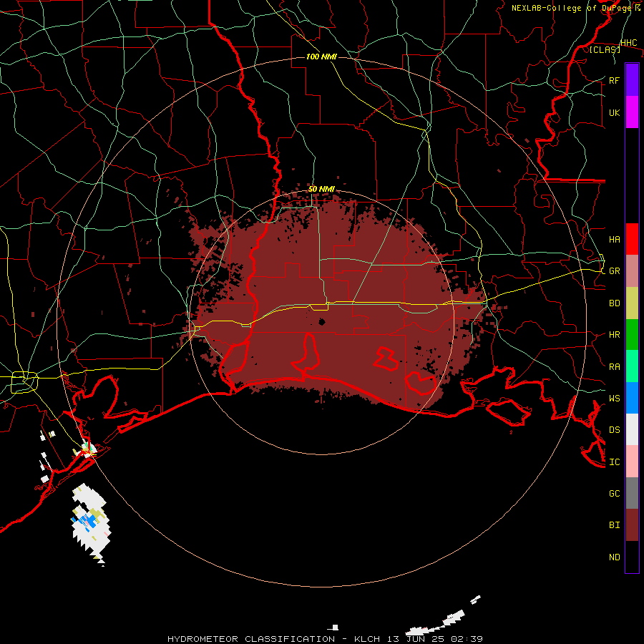Click the UK legend label

615,112
